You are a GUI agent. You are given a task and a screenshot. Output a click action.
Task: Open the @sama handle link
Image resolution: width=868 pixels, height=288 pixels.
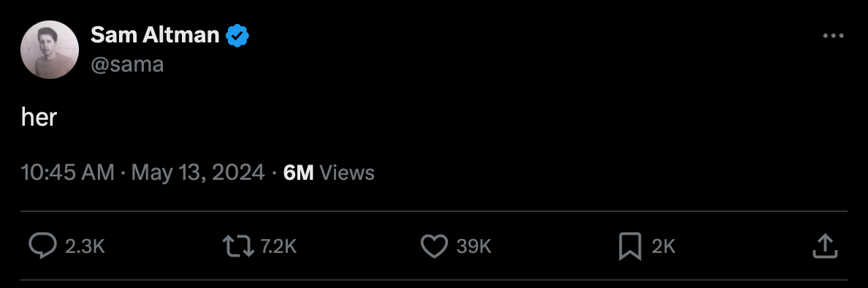click(127, 65)
